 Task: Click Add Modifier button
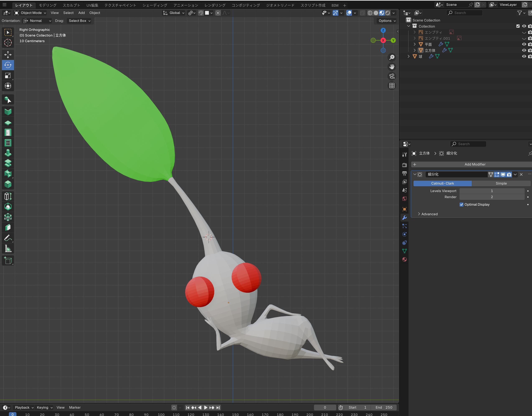coord(471,164)
